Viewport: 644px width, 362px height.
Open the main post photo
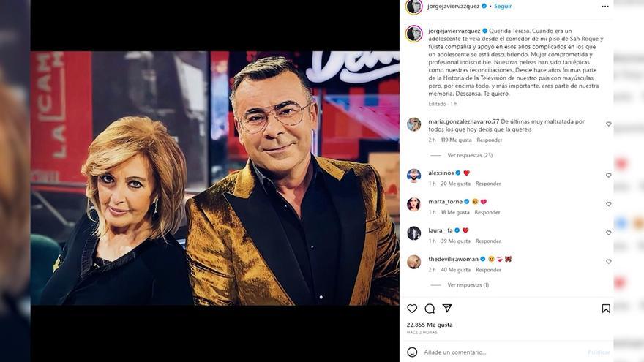tap(215, 178)
